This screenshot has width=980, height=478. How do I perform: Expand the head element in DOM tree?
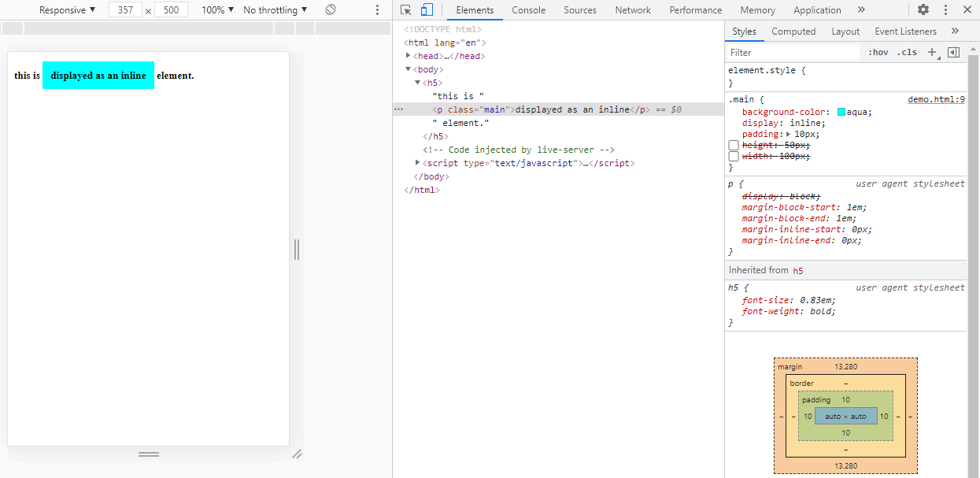409,56
